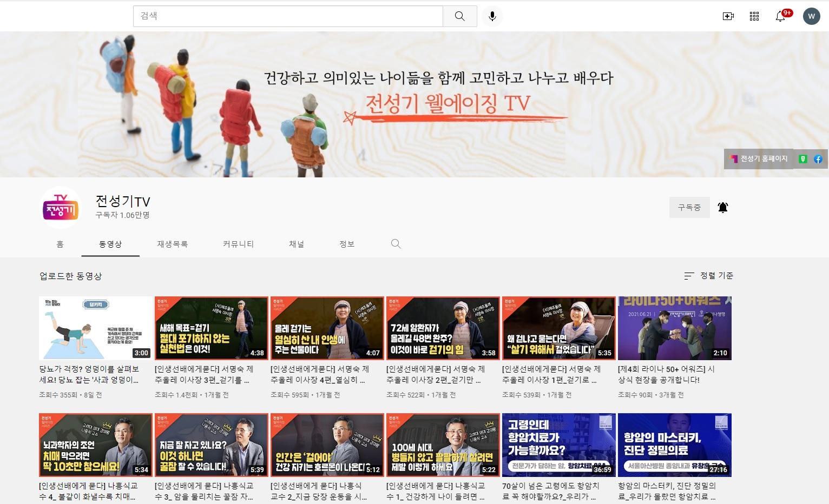
Task: Open title 나흥식 교수 1_ 건강하게 나이 들려면
Action: 436,491
